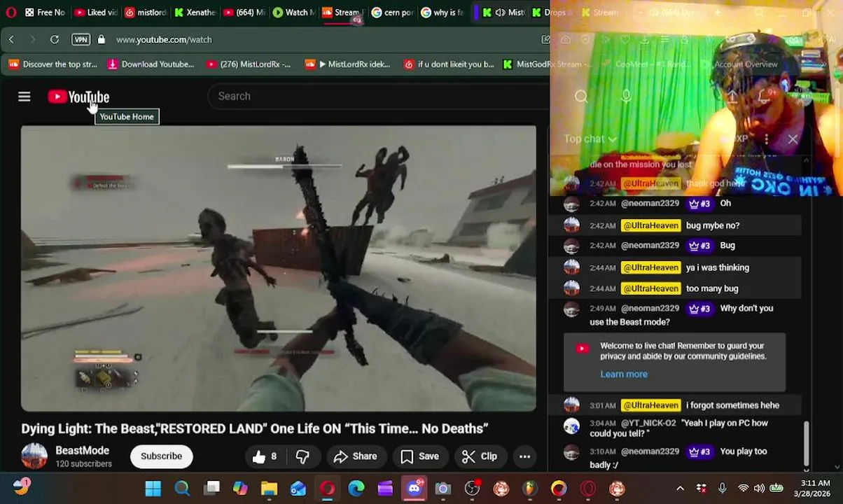Open Outlook from the taskbar
843x504 pixels.
pyautogui.click(x=298, y=488)
